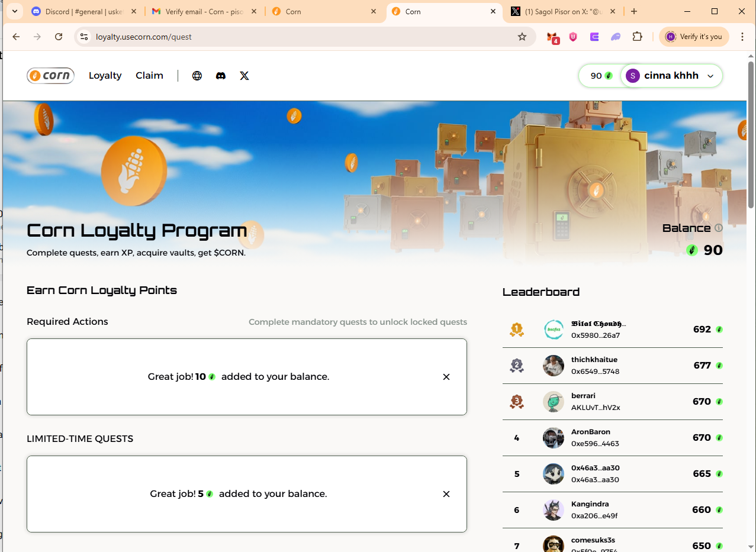Click Kangindra's avatar in leaderboard
The height and width of the screenshot is (552, 756).
(x=554, y=510)
